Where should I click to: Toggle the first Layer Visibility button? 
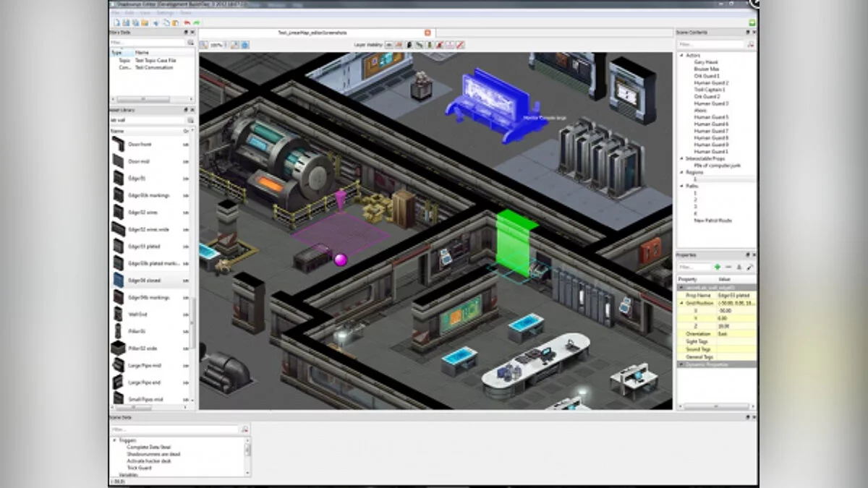pos(388,45)
